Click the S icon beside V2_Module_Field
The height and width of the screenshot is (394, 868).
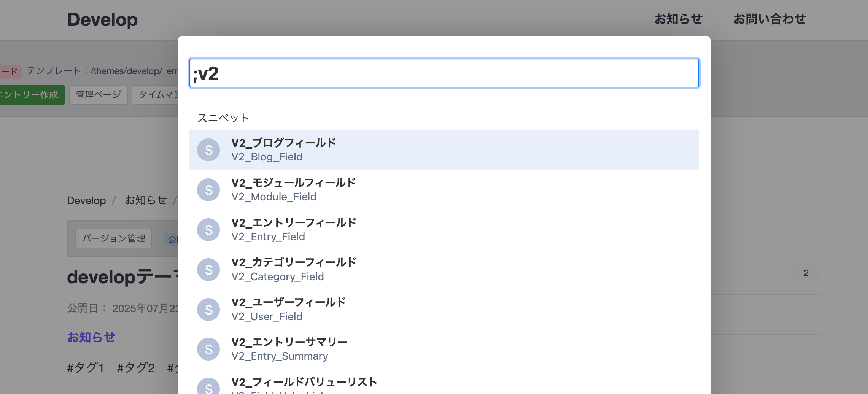coord(208,189)
